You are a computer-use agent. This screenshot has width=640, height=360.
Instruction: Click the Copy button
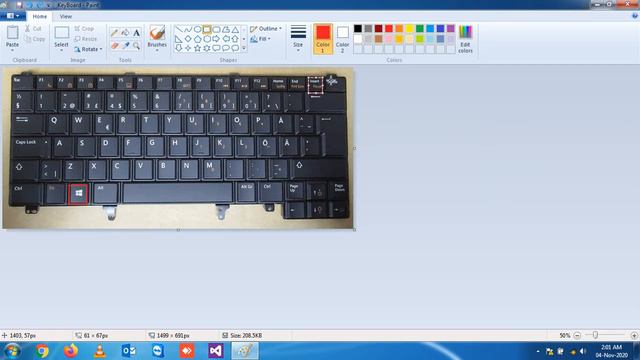(35, 39)
